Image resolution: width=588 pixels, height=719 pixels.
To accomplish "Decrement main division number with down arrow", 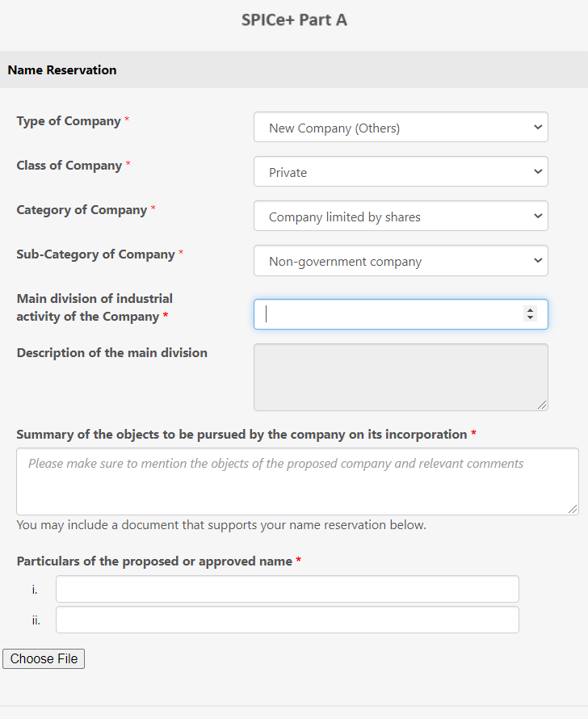I will click(x=531, y=317).
